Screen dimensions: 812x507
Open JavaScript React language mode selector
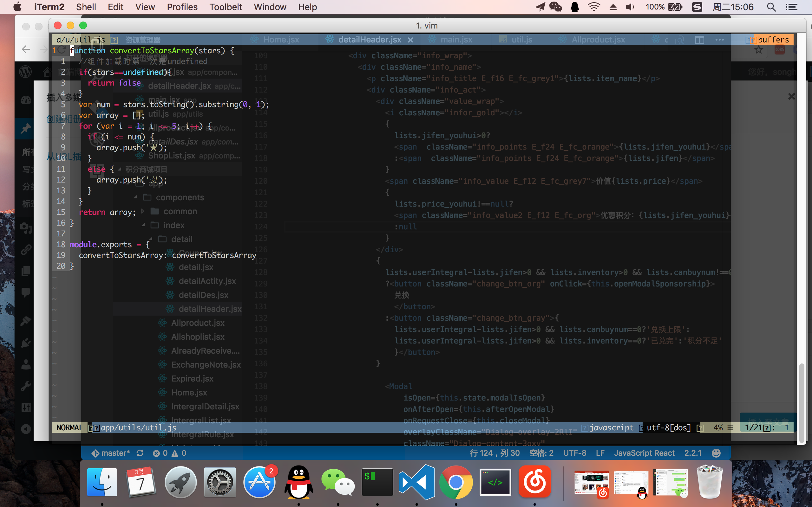tap(644, 453)
